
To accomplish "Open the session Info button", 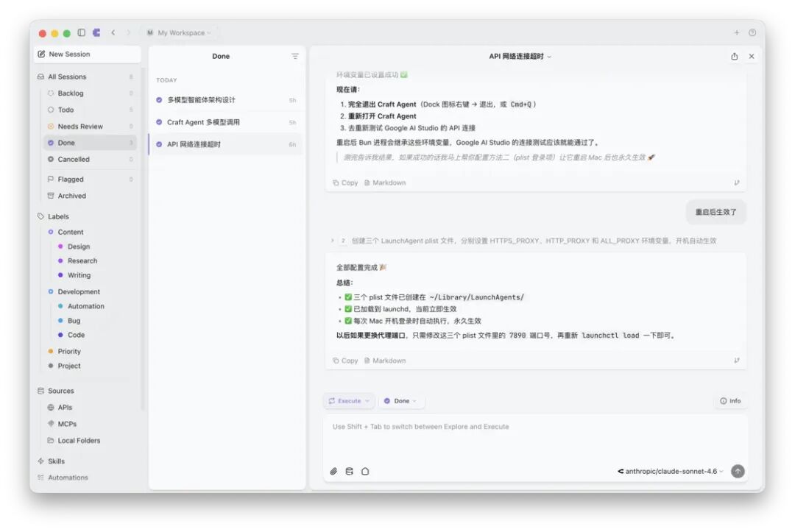I will [730, 401].
